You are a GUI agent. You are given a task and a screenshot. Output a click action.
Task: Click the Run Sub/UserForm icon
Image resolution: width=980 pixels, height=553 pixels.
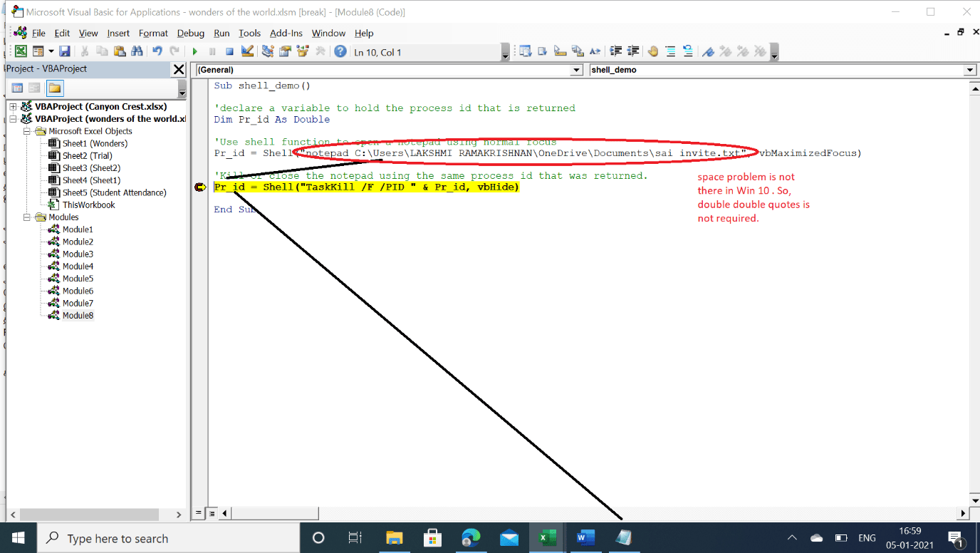(194, 51)
